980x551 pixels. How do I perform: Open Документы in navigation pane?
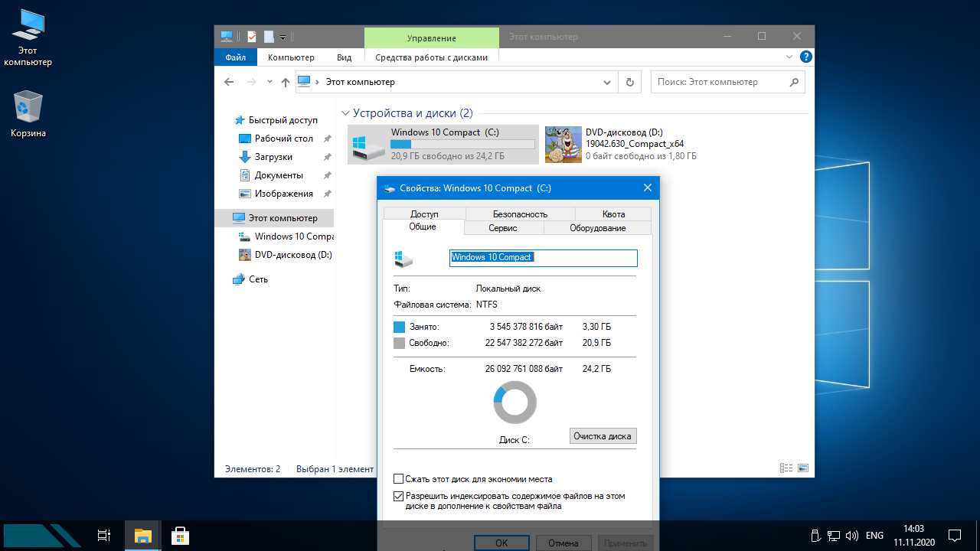pyautogui.click(x=279, y=175)
